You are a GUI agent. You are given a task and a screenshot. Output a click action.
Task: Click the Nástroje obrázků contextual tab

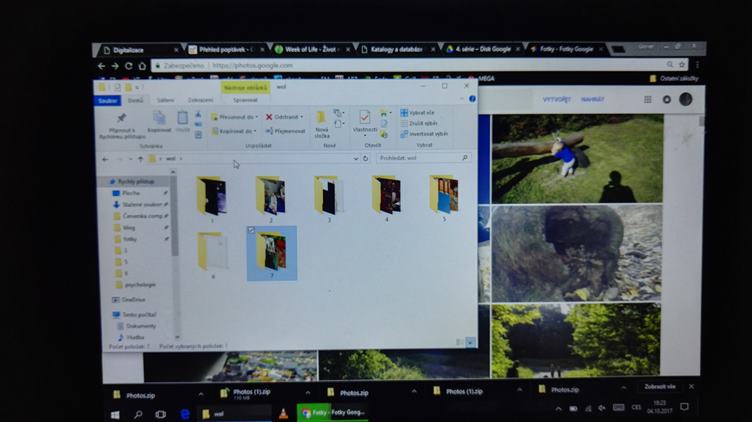246,87
